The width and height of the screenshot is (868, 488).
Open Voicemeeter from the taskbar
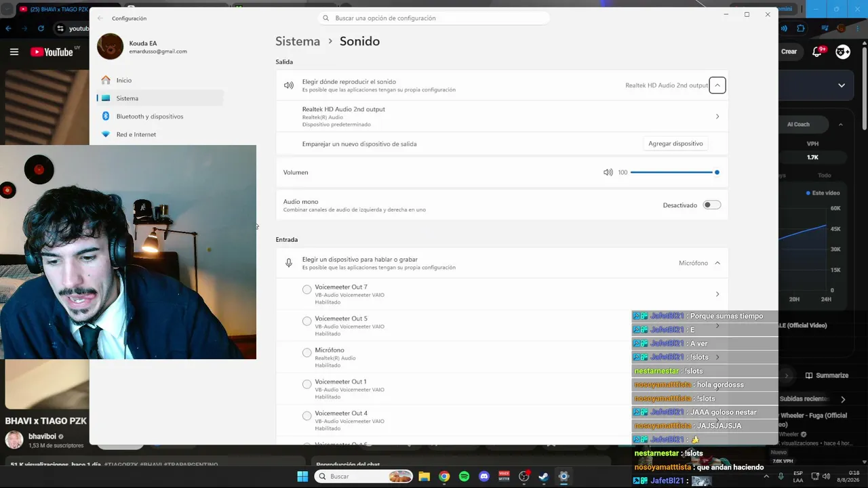tap(504, 476)
